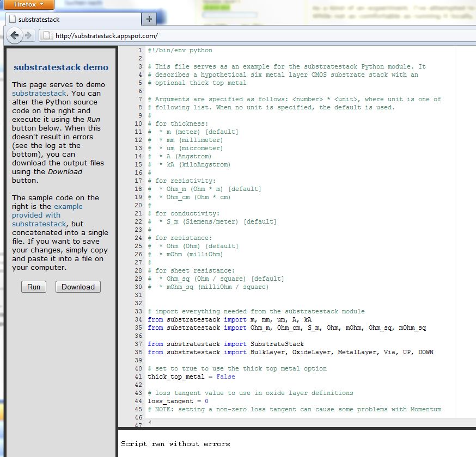Image resolution: width=476 pixels, height=457 pixels.
Task: Click the 'Ohm_m (Ohm * m) [default]' comment
Action: pyautogui.click(x=205, y=189)
